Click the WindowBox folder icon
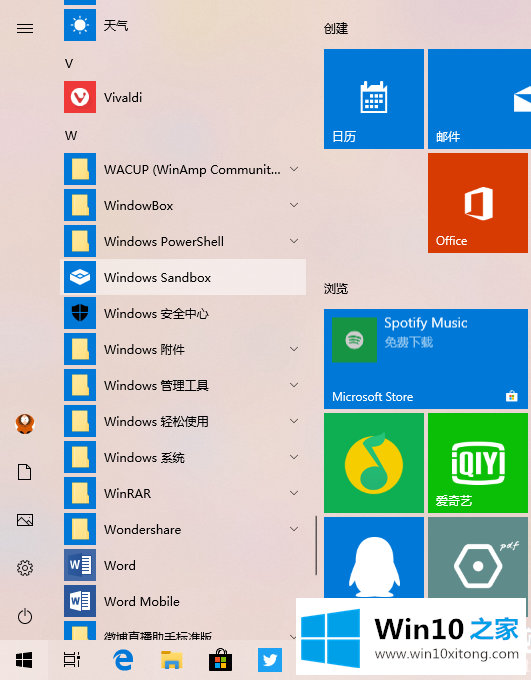Screen dimensions: 531x680 80,205
